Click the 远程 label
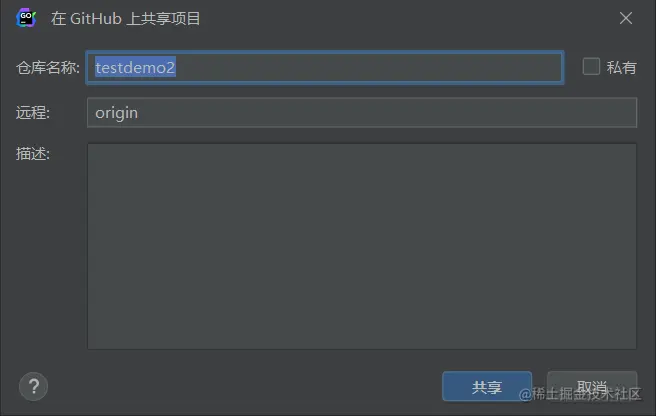The height and width of the screenshot is (416, 656). [x=33, y=113]
